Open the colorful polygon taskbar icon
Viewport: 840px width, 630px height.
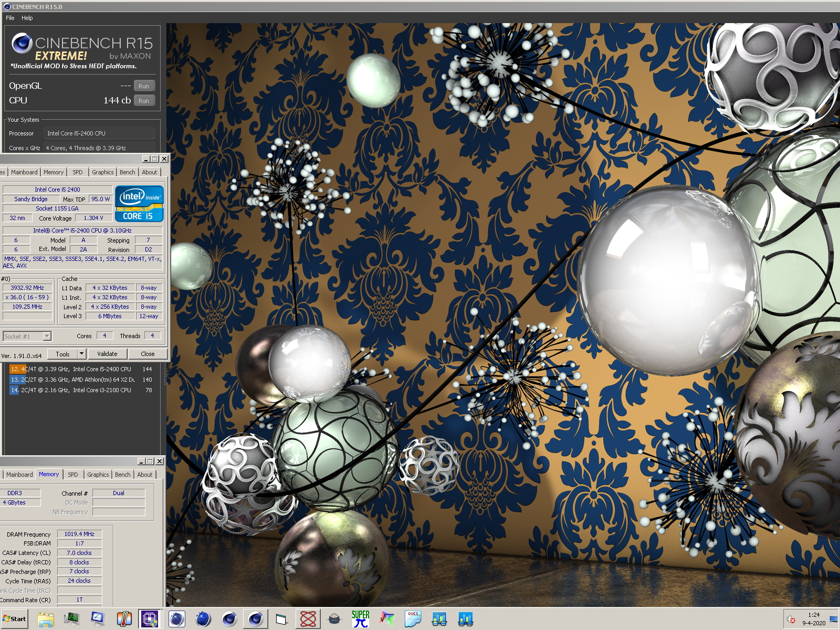pyautogui.click(x=387, y=619)
